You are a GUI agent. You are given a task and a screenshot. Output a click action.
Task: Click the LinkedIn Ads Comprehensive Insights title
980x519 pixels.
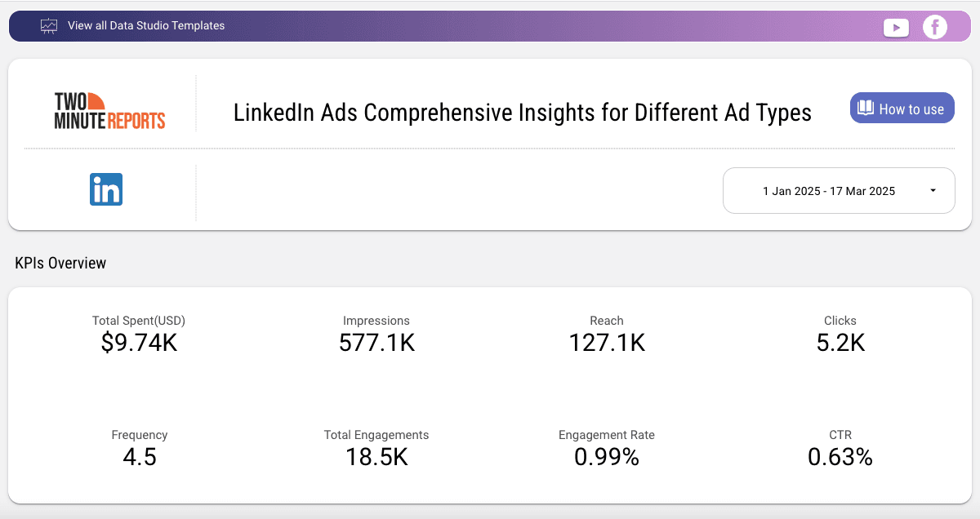click(x=523, y=113)
